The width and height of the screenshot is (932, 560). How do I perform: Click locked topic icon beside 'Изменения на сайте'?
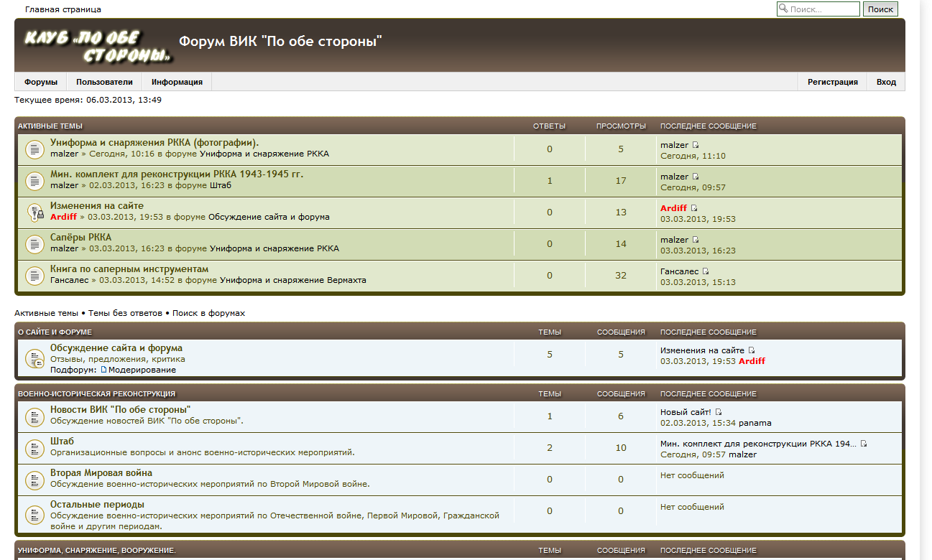[x=34, y=213]
